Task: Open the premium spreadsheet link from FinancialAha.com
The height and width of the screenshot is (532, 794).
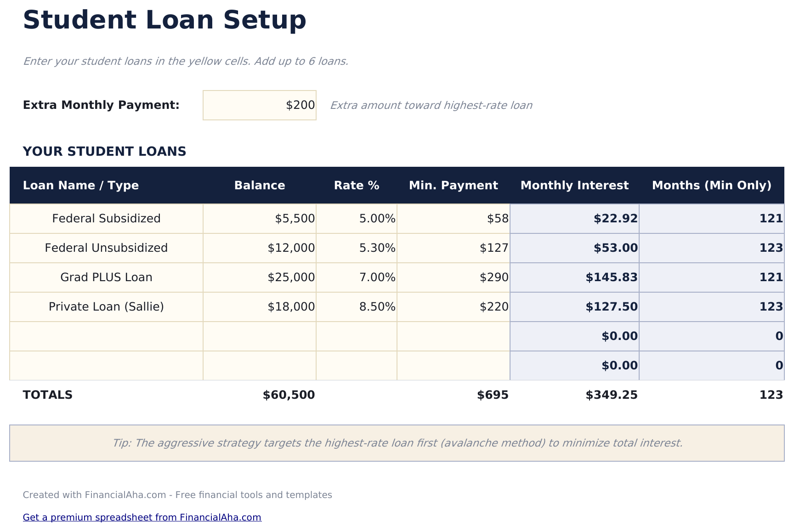Action: [142, 517]
